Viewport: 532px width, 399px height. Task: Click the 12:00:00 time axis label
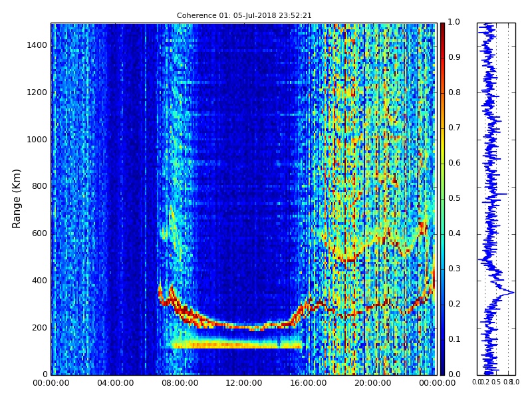[x=244, y=383]
